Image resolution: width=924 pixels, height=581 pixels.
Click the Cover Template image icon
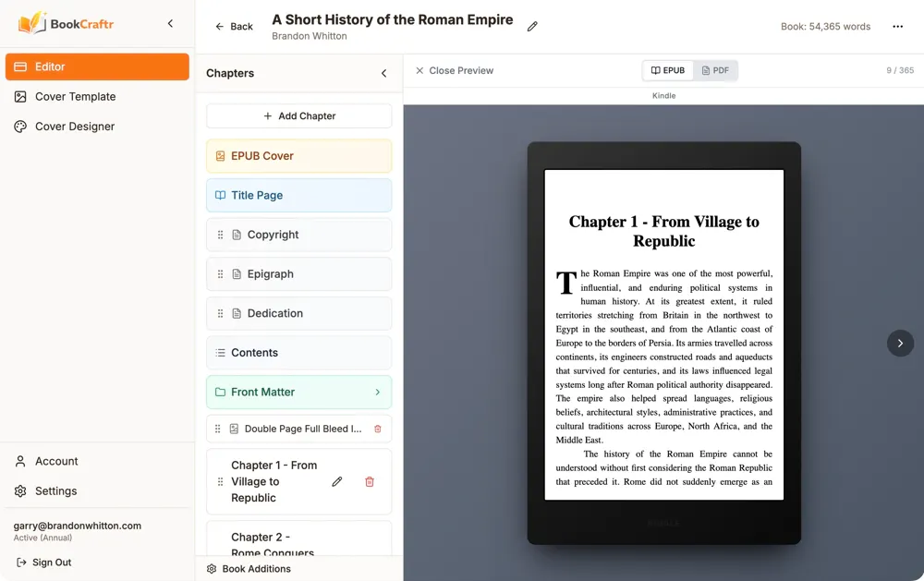20,97
